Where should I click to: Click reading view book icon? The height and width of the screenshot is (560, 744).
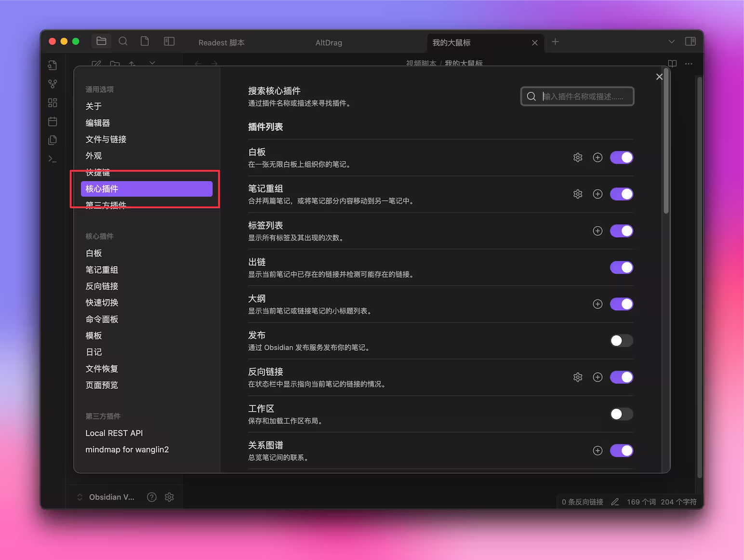click(x=672, y=64)
